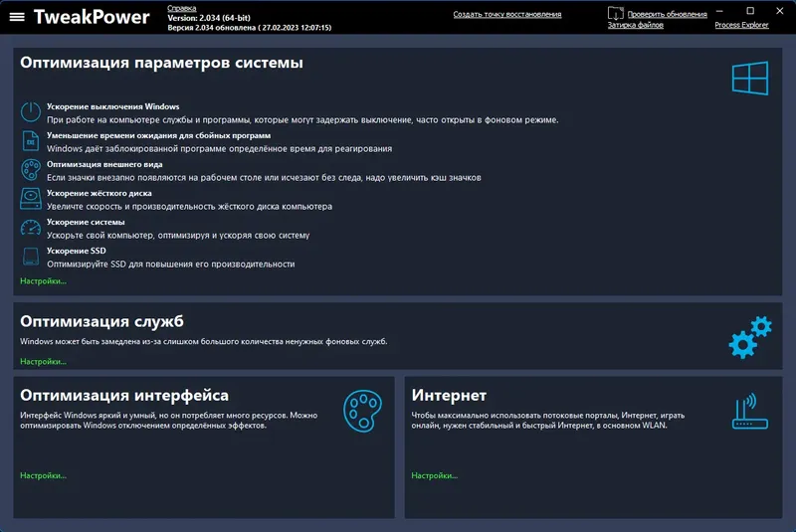Open the Справка help link
Image resolution: width=796 pixels, height=532 pixels.
[182, 8]
